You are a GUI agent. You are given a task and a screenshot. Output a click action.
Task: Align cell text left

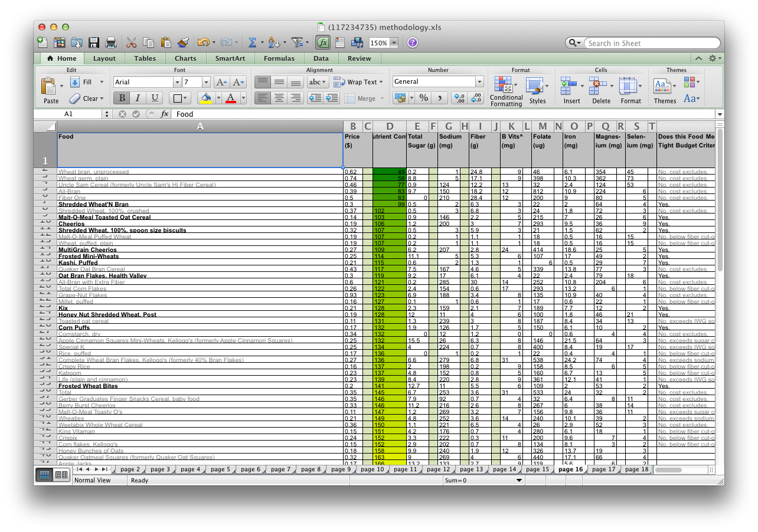click(263, 98)
